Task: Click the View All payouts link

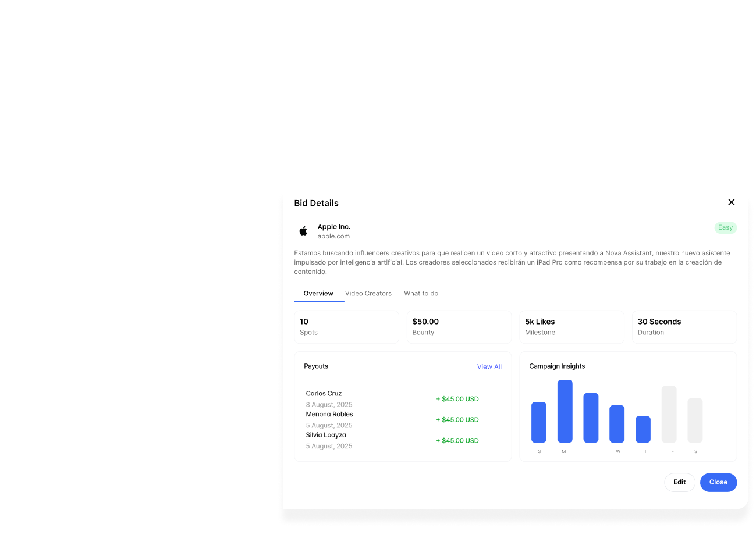Action: pos(489,367)
